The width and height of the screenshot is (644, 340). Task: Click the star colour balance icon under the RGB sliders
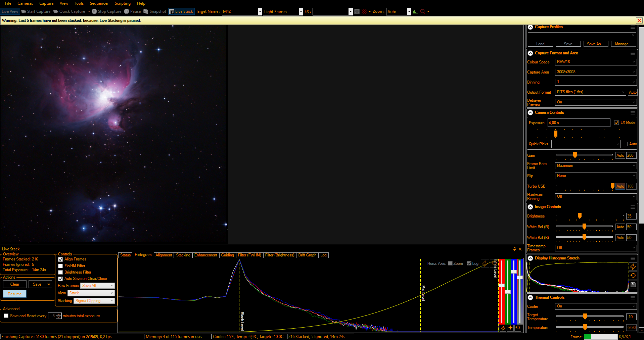click(x=510, y=328)
